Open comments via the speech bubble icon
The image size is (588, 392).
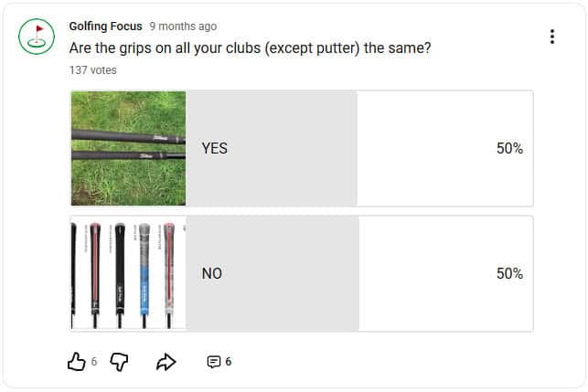(213, 362)
